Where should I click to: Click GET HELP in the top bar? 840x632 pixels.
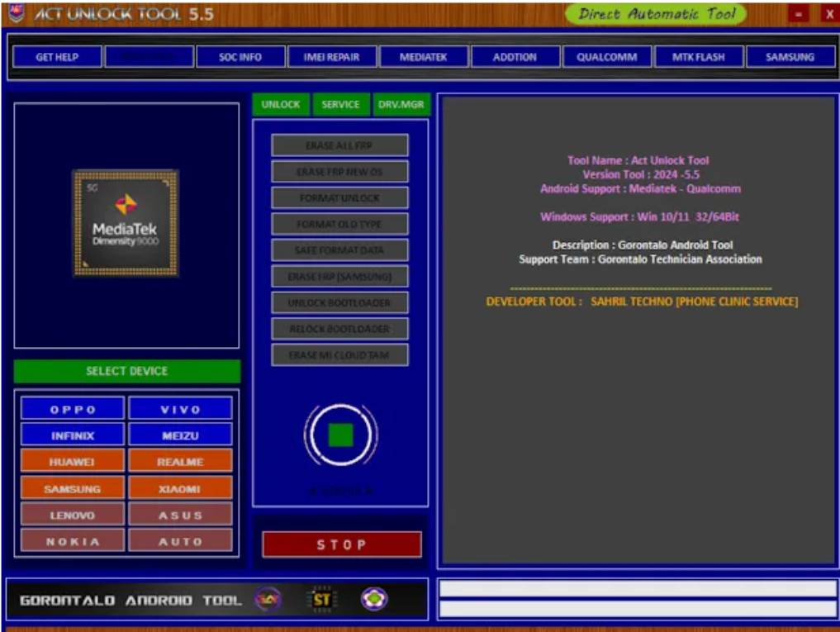58,57
